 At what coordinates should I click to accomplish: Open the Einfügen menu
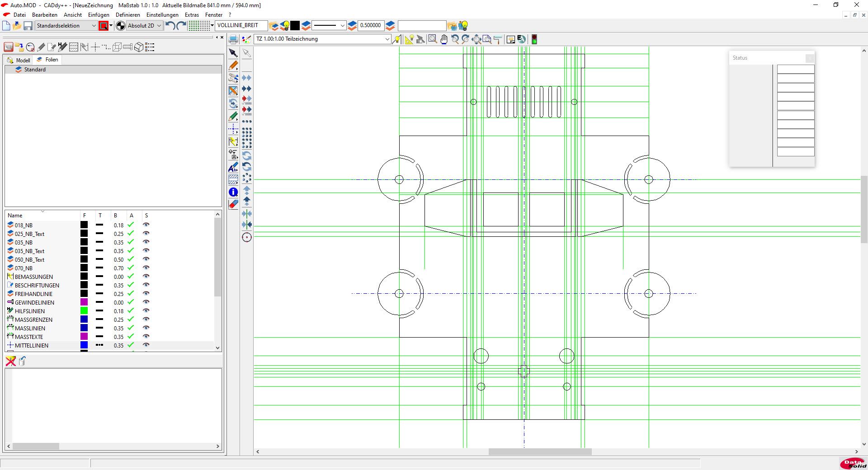99,14
